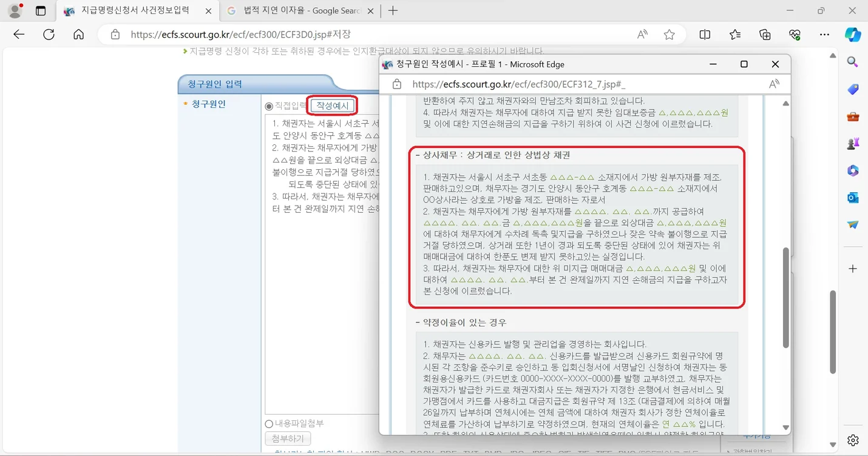868x456 pixels.
Task: Click main window address bar URL
Action: (x=240, y=35)
